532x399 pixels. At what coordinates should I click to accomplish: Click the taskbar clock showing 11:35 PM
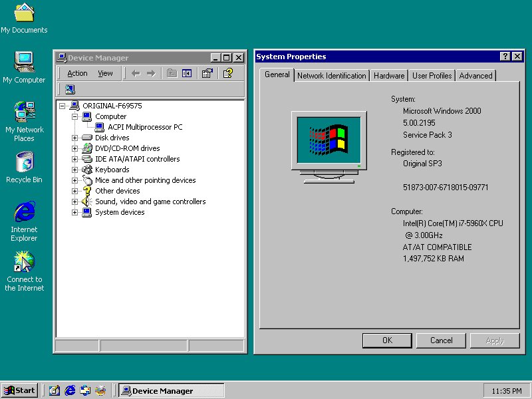[507, 391]
